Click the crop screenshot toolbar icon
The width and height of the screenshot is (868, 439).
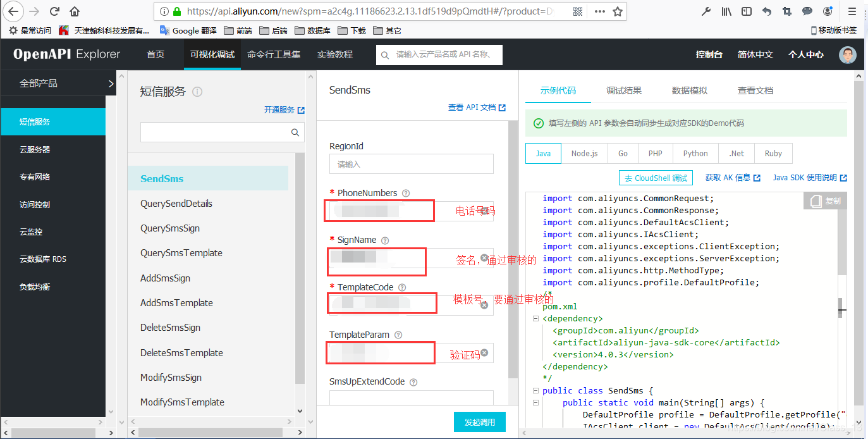click(x=787, y=11)
